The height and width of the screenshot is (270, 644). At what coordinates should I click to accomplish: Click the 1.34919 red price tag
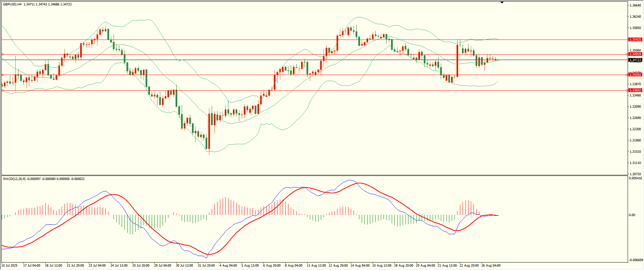[x=635, y=54]
